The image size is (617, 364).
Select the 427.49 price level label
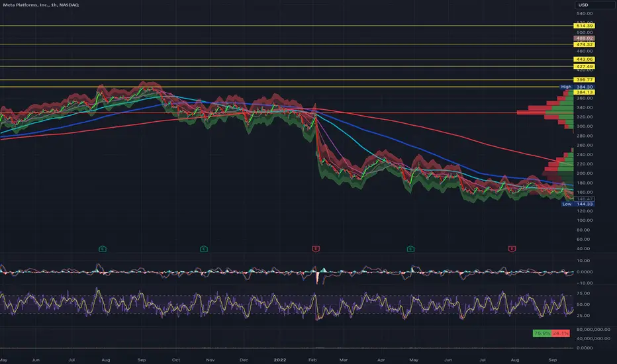[585, 66]
